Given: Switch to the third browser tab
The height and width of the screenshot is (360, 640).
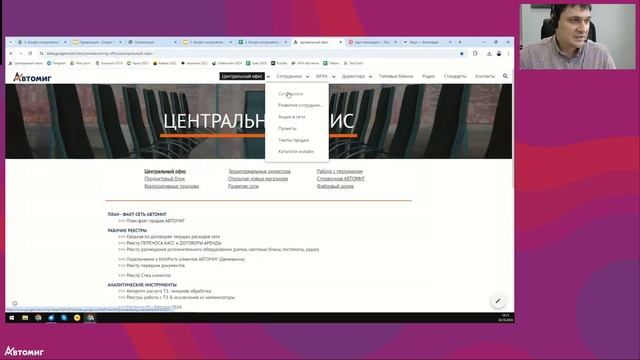Looking at the screenshot, I should click(x=152, y=42).
